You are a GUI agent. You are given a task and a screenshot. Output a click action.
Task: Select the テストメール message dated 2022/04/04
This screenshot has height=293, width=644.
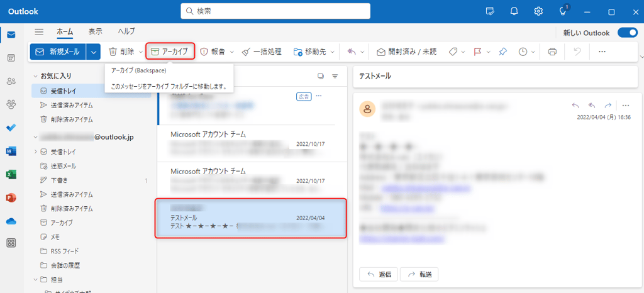(x=251, y=218)
